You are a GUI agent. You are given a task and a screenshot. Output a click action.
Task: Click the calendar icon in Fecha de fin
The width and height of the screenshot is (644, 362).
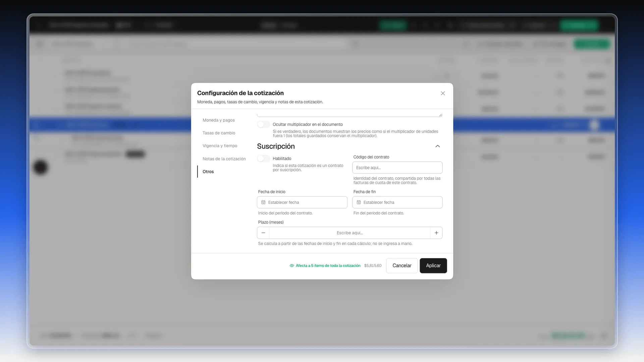pyautogui.click(x=359, y=202)
